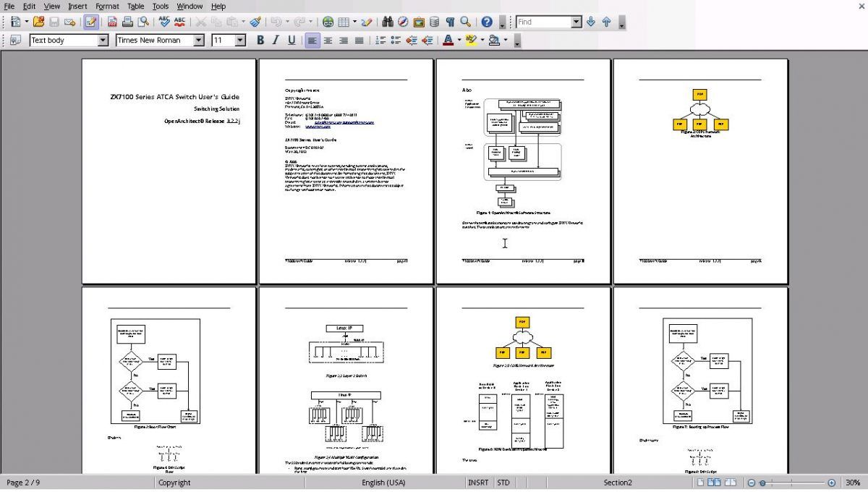
Task: Open the Find & Replace binoculars icon
Action: [388, 22]
